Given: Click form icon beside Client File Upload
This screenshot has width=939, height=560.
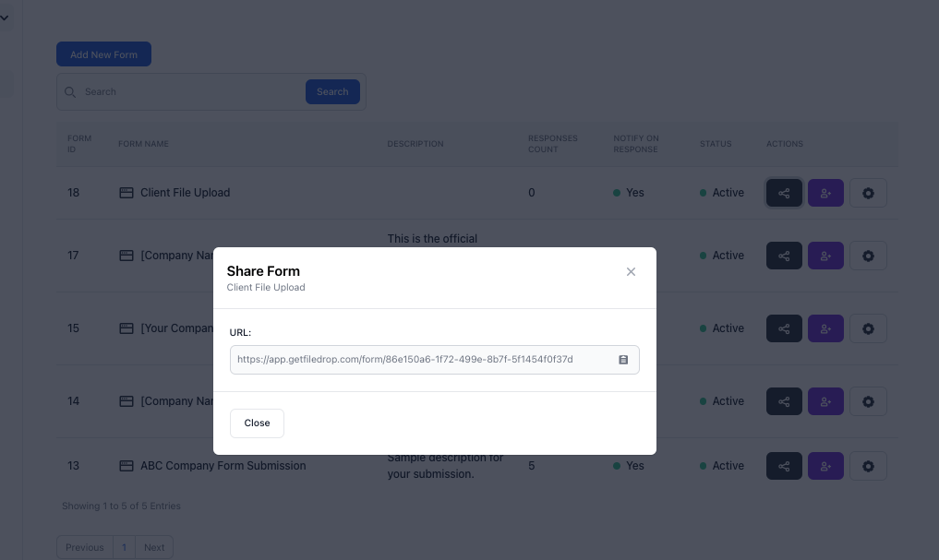Looking at the screenshot, I should coord(126,193).
